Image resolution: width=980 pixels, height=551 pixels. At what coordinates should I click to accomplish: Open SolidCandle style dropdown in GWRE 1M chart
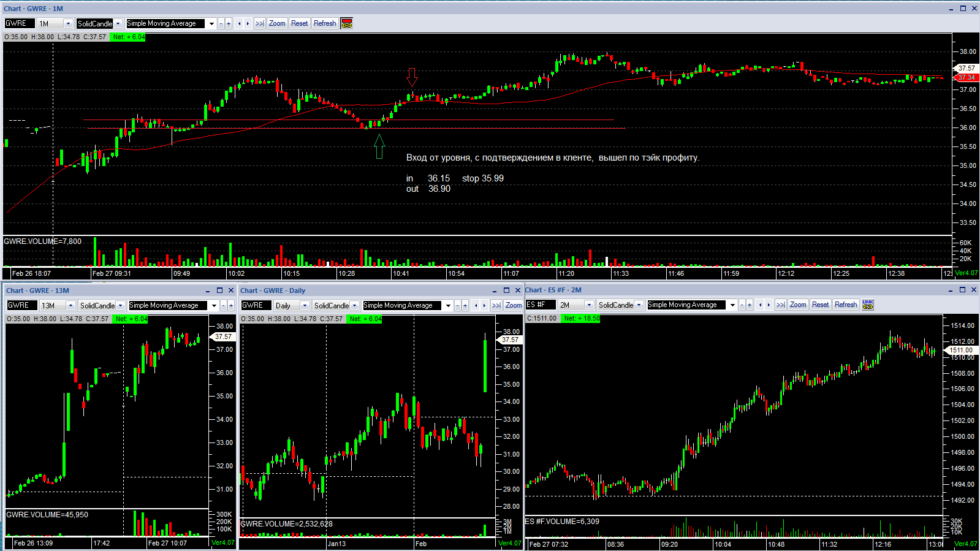pos(118,23)
